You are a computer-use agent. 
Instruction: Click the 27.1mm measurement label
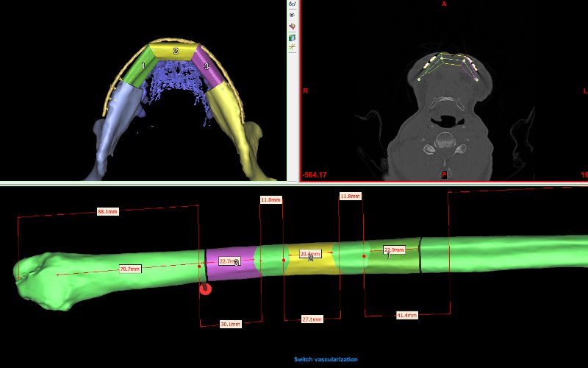tap(312, 319)
